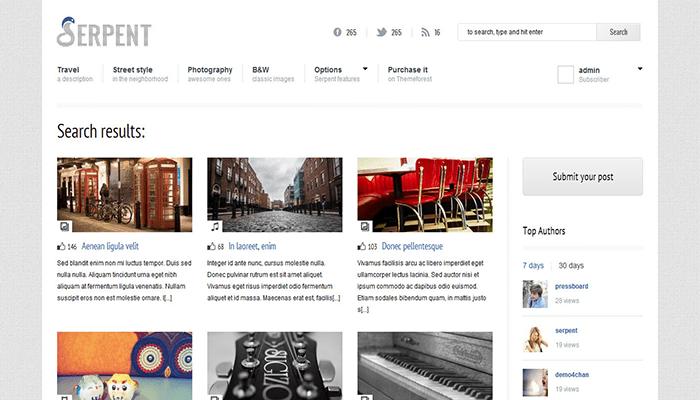Image resolution: width=700 pixels, height=400 pixels.
Task: Open the Twitter bird icon
Action: click(381, 32)
